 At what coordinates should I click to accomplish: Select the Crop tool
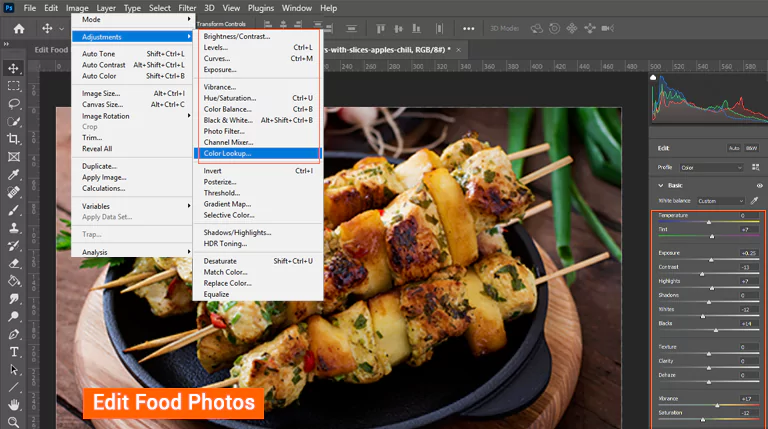pyautogui.click(x=14, y=139)
